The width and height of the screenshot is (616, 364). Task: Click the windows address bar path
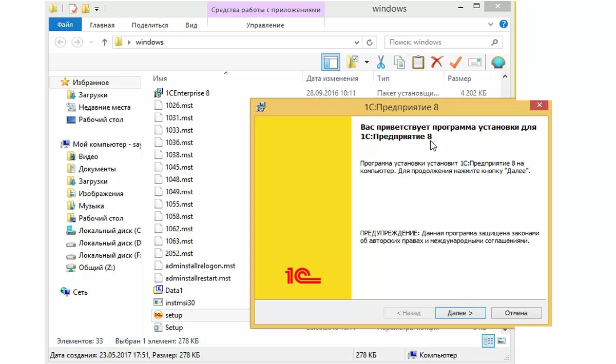tap(149, 43)
